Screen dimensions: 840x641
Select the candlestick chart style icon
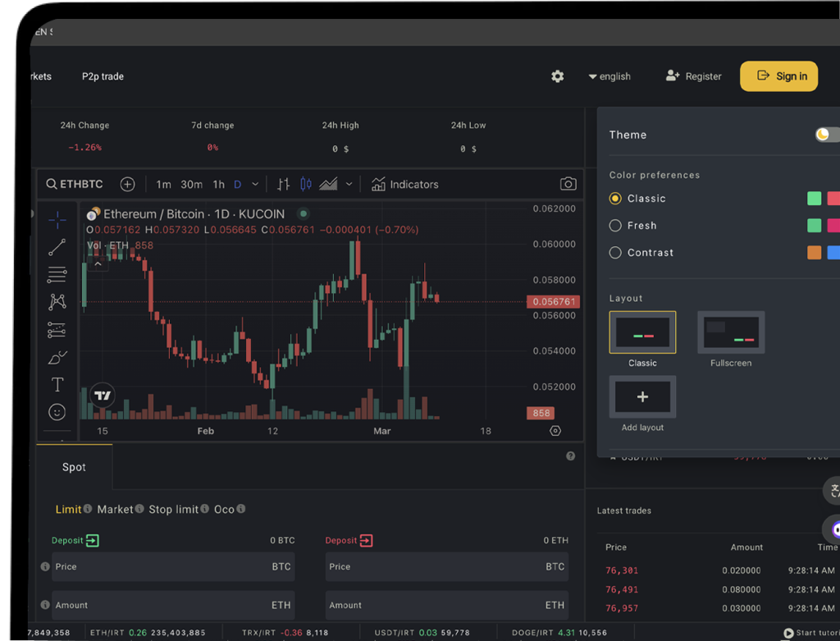(x=306, y=185)
